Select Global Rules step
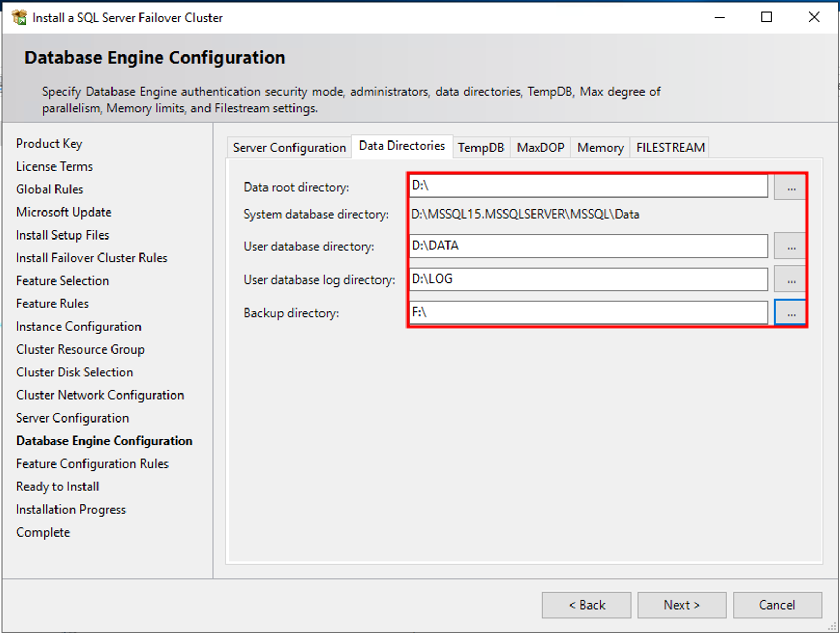840x633 pixels. [x=50, y=189]
